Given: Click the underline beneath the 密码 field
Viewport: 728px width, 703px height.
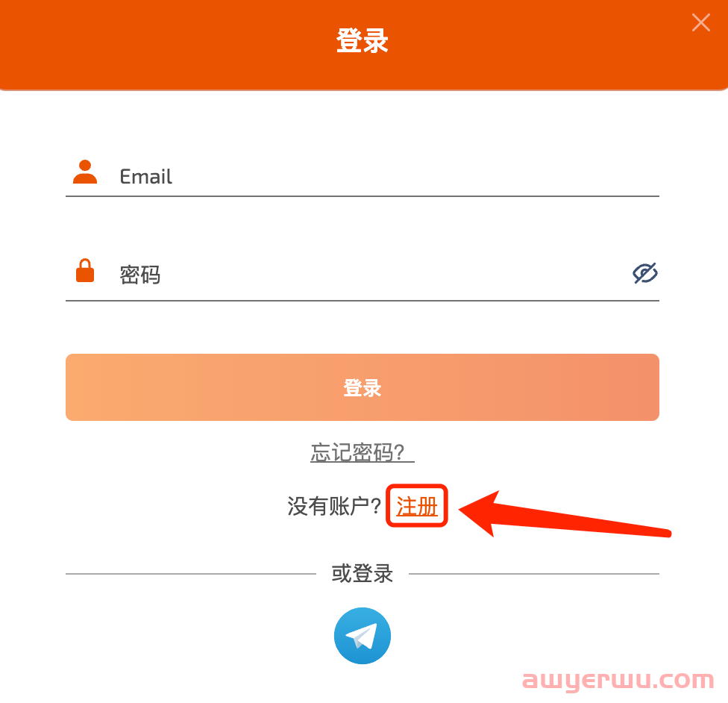Looking at the screenshot, I should click(x=363, y=301).
